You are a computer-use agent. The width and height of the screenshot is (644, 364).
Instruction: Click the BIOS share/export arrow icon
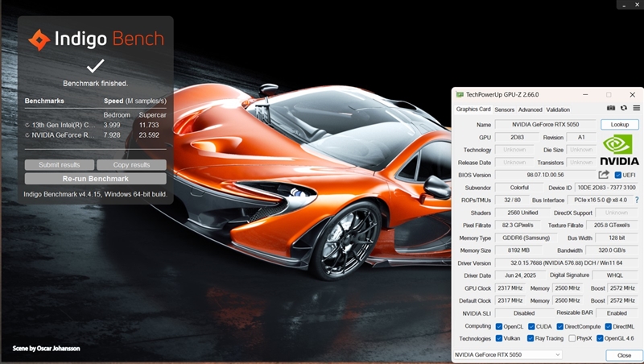pos(603,175)
